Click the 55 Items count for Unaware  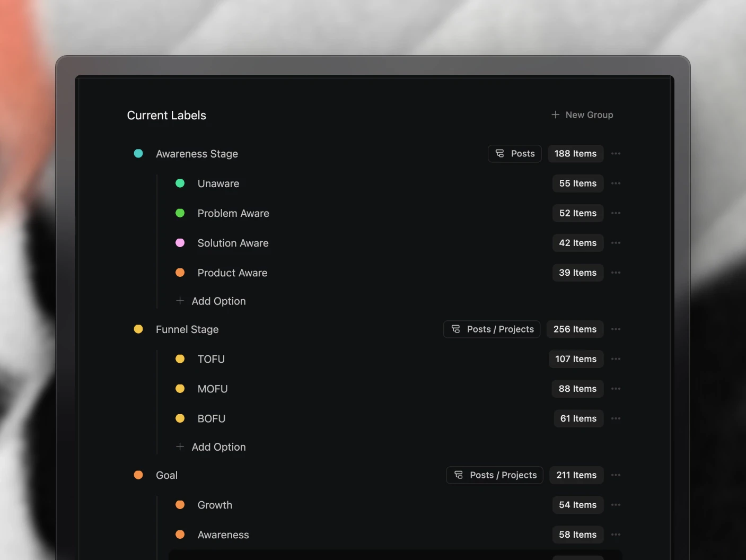pos(578,183)
